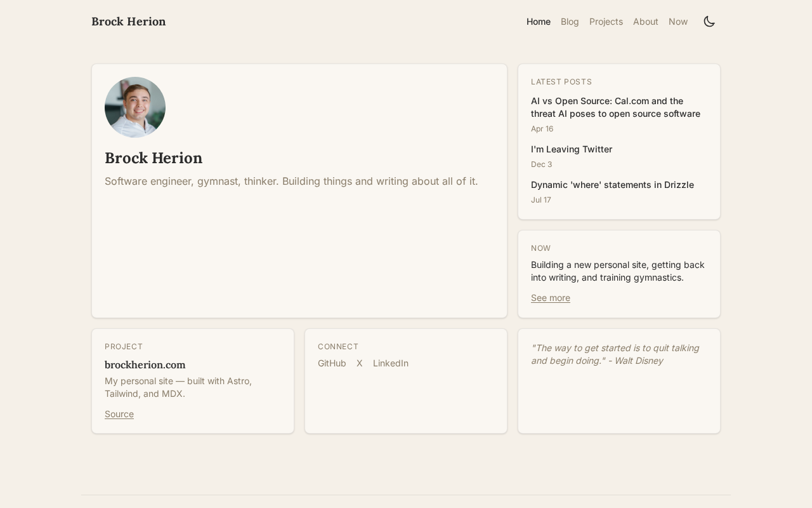Open the Projects nav link
Image resolution: width=812 pixels, height=508 pixels.
coord(606,22)
